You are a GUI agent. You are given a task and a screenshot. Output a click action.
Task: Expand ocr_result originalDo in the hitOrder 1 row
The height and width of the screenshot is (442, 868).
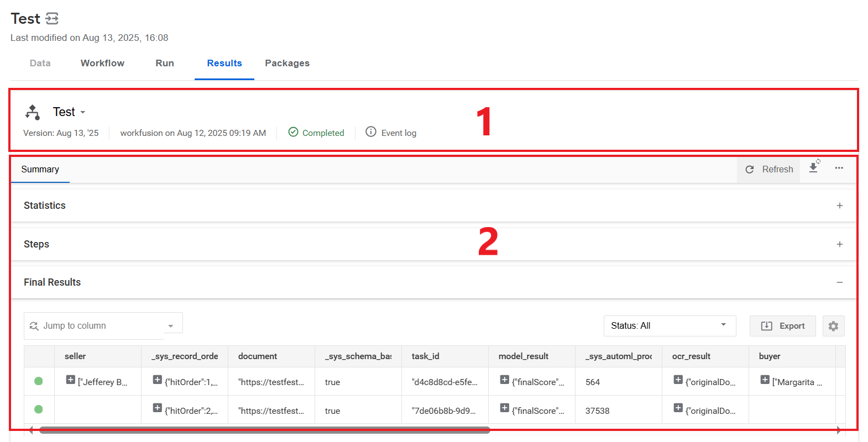click(x=678, y=380)
